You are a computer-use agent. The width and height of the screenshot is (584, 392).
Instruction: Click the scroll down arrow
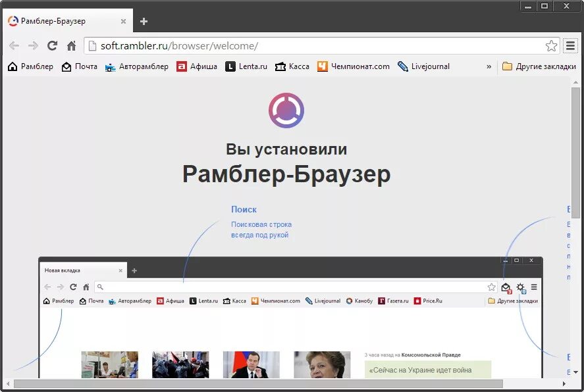tap(575, 372)
